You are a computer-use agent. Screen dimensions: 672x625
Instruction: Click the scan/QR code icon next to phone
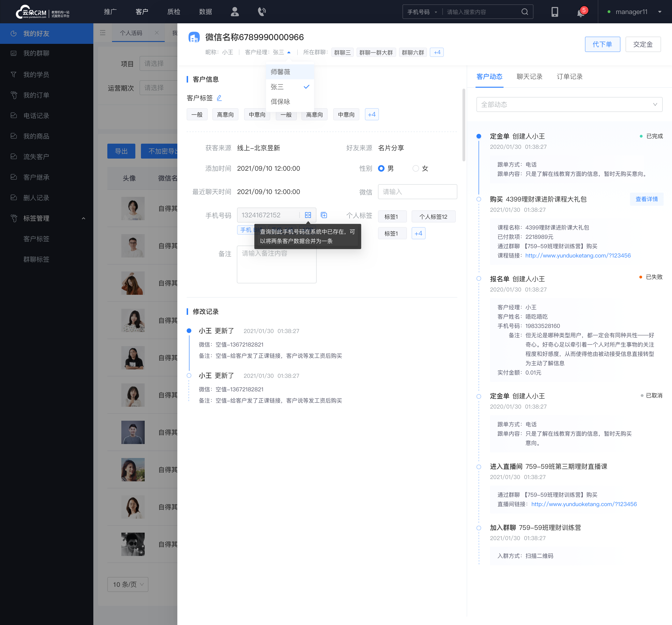point(308,214)
